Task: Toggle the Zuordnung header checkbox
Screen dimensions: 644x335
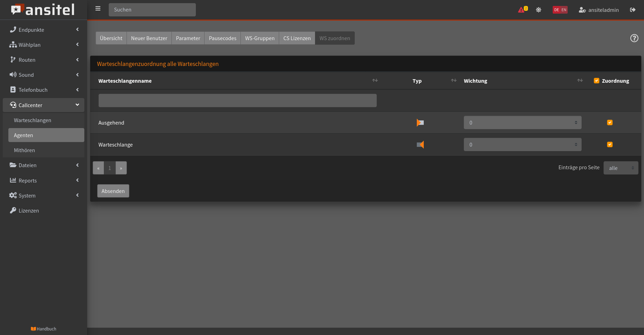Action: click(597, 81)
